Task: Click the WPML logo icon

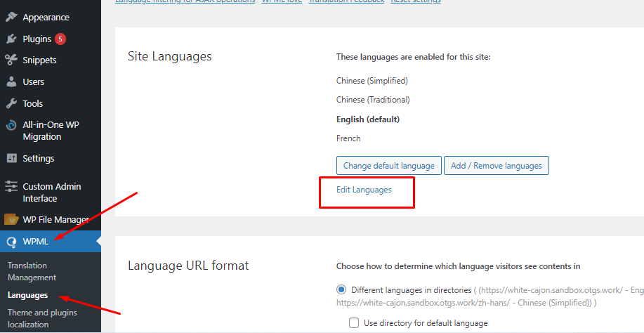Action: (x=11, y=242)
